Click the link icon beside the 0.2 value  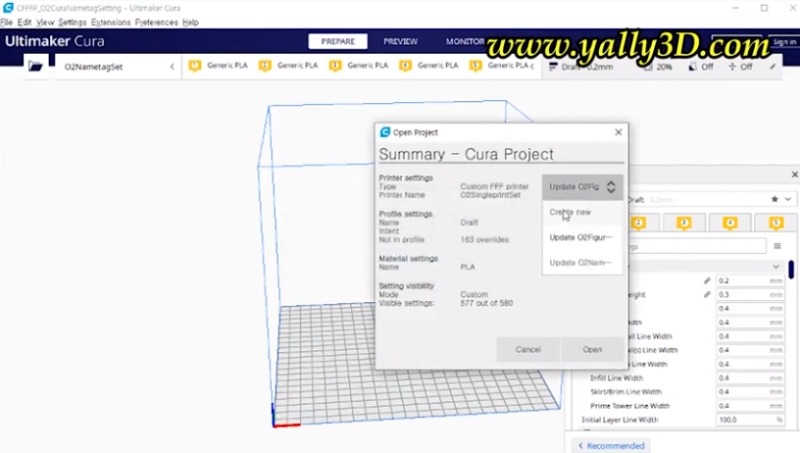point(707,281)
